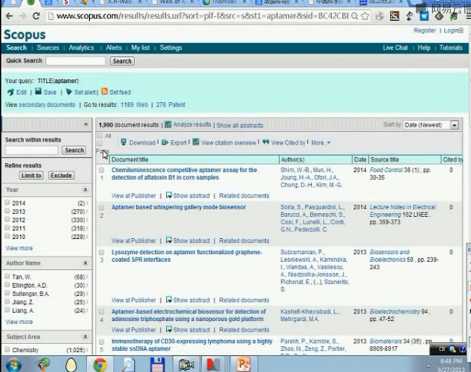Click the Quick Search button
471x372 pixels.
(x=122, y=61)
